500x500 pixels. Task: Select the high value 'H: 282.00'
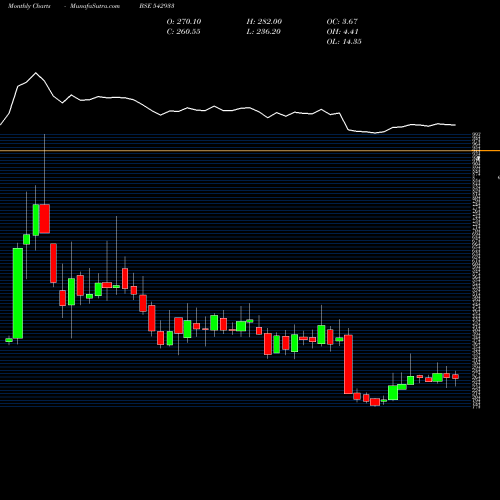click(264, 22)
